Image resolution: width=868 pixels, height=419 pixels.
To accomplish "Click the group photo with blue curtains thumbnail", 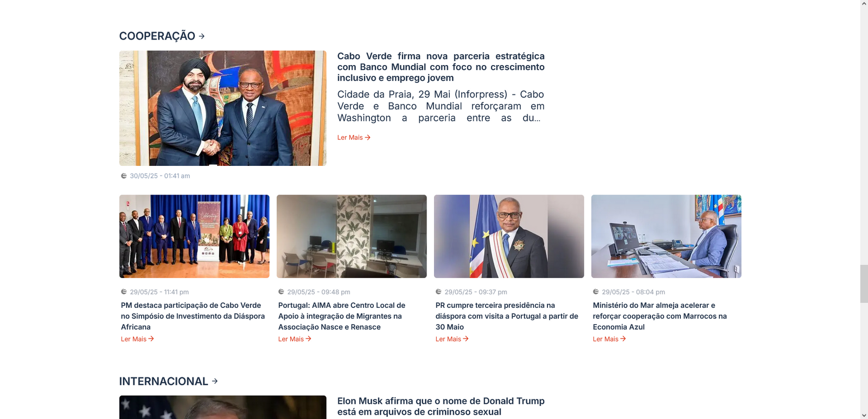I will [194, 236].
